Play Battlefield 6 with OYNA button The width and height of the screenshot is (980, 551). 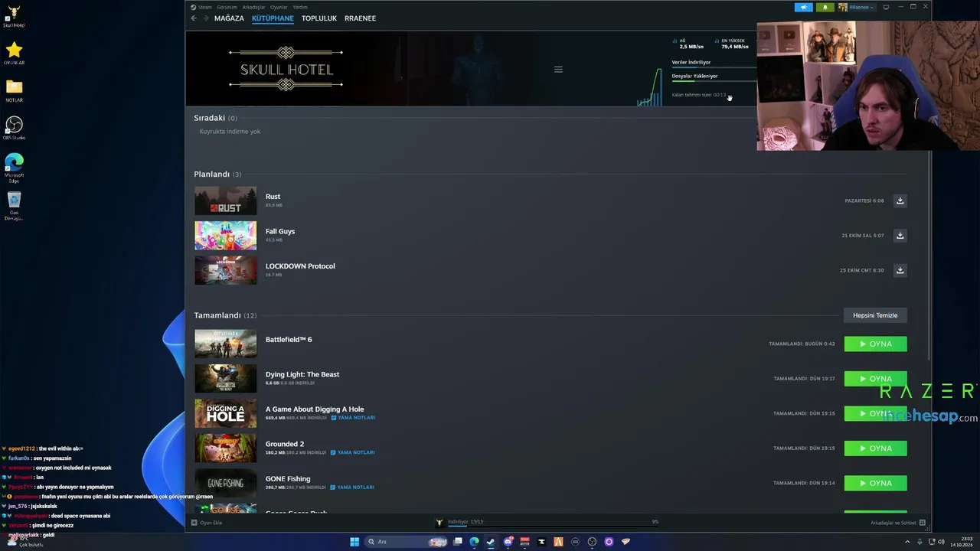pyautogui.click(x=875, y=344)
